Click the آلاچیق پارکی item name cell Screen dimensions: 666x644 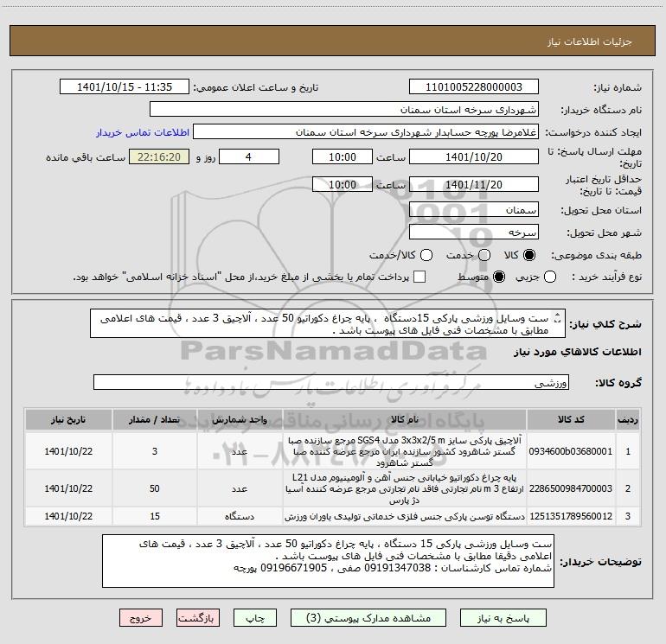tap(405, 451)
